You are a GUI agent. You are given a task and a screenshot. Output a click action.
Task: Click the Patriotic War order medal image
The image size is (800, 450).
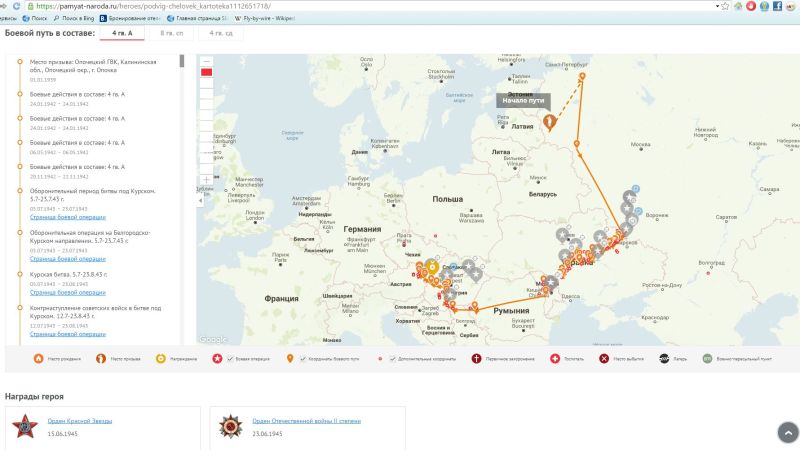pyautogui.click(x=231, y=427)
